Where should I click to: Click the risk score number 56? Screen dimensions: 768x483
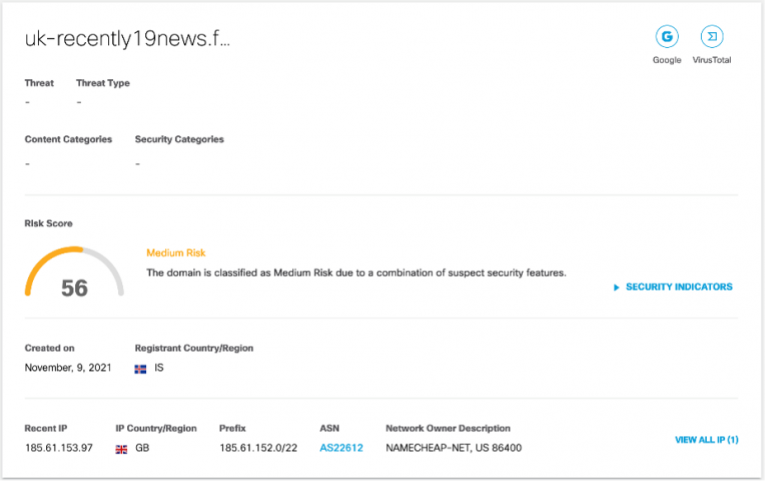[x=74, y=288]
